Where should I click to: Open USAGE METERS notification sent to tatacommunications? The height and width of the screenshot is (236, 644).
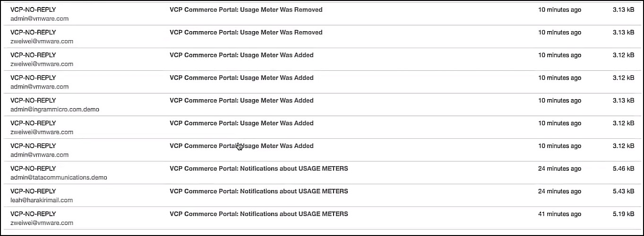[258, 169]
